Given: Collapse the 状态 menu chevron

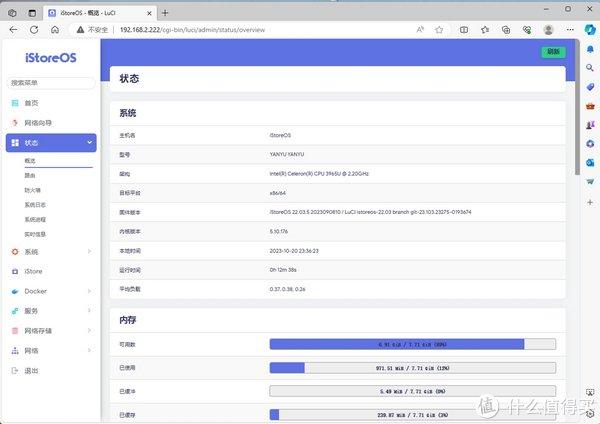Looking at the screenshot, I should (89, 142).
